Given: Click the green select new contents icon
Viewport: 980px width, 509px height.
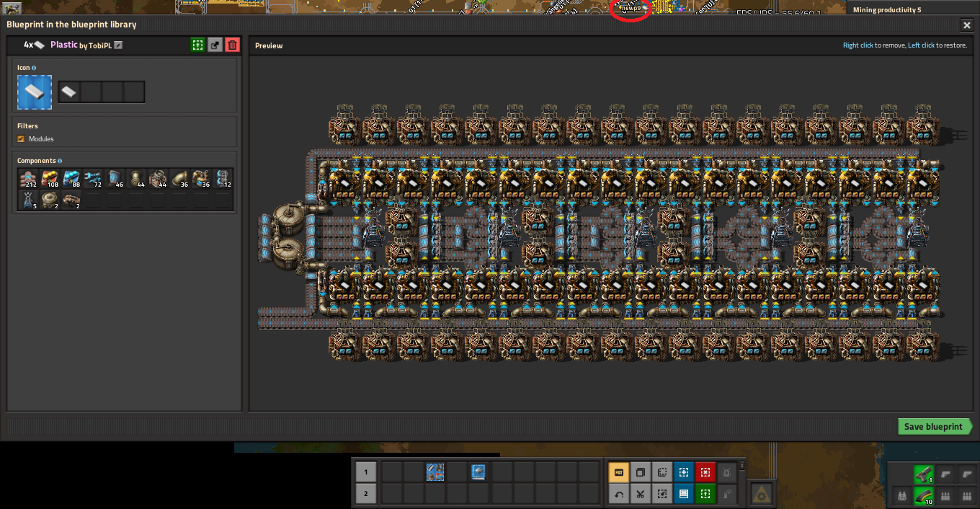Looking at the screenshot, I should (x=197, y=45).
